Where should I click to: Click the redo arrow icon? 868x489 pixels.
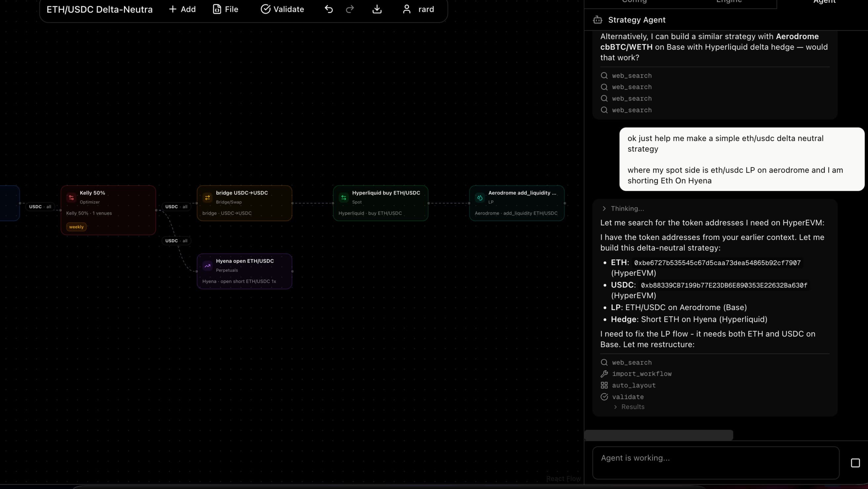click(x=350, y=10)
